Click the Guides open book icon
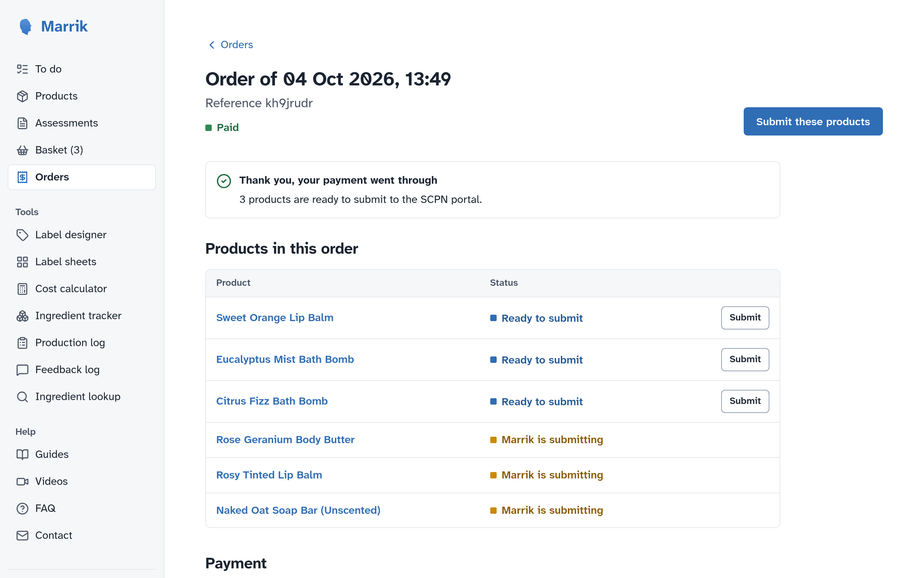The image size is (924, 578). 22,454
